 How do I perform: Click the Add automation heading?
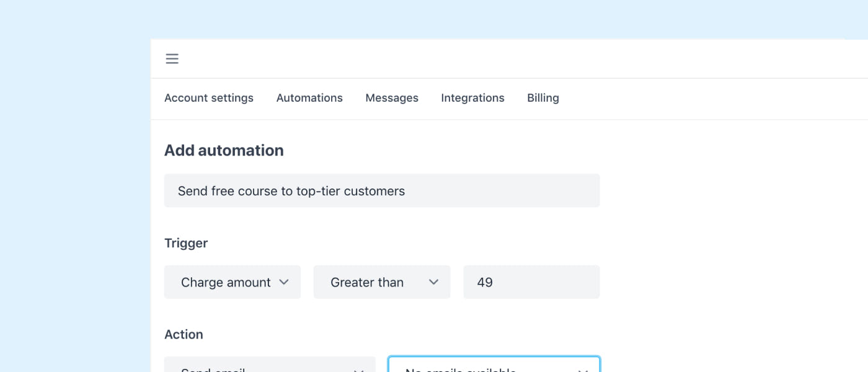pyautogui.click(x=224, y=151)
